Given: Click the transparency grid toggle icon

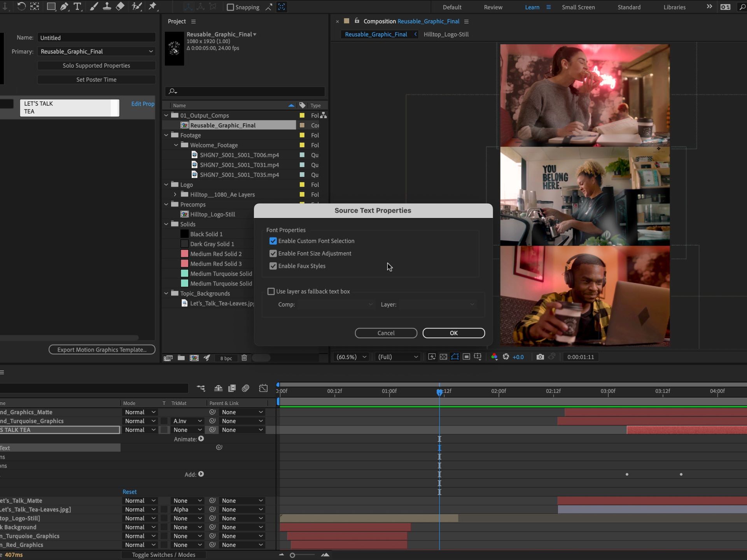Looking at the screenshot, I should point(443,357).
